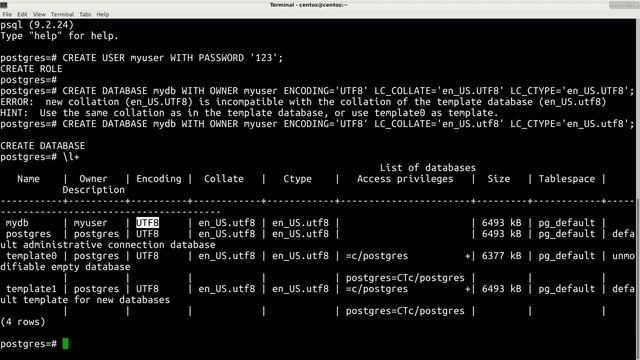Open the View menu

tap(39, 14)
